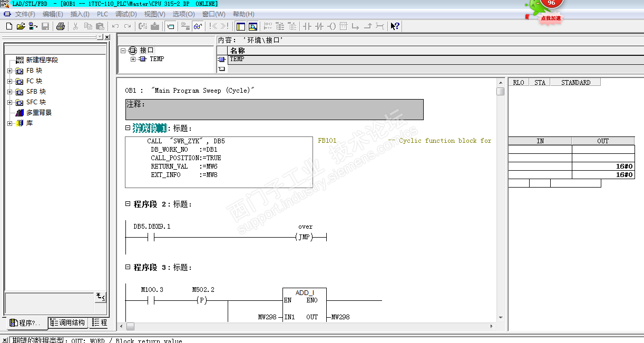This screenshot has width=644, height=343.
Task: Insert an output coil element
Action: coord(331,26)
